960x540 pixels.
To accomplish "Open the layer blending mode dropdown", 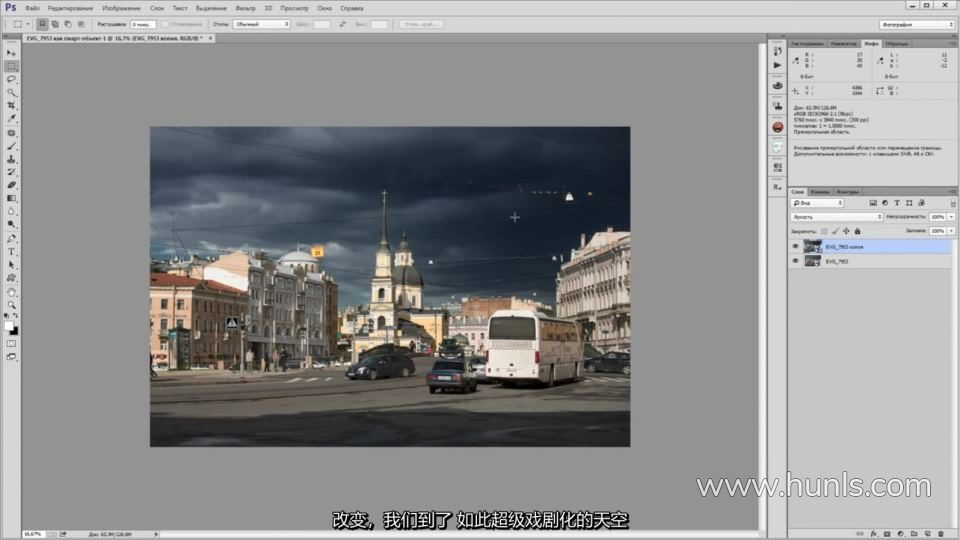I will coord(836,216).
